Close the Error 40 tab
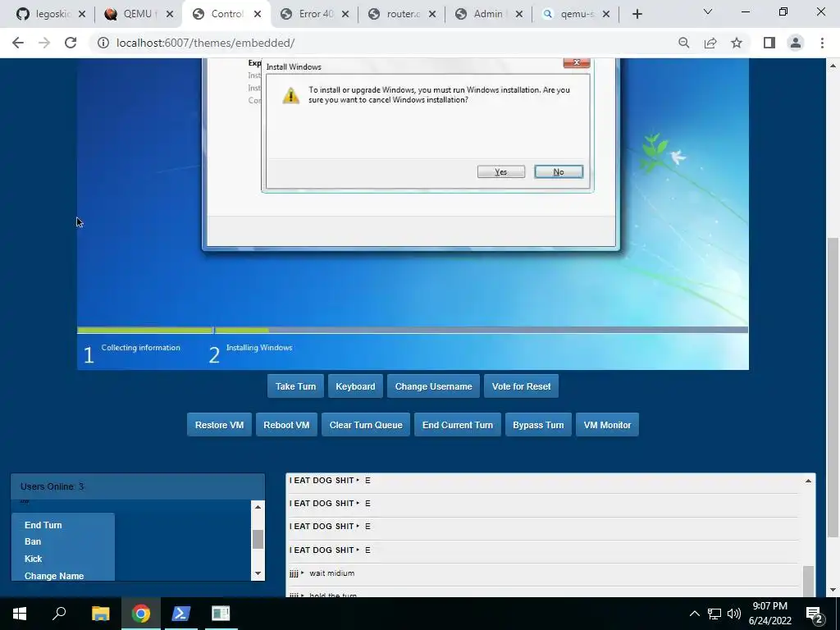 tap(345, 15)
